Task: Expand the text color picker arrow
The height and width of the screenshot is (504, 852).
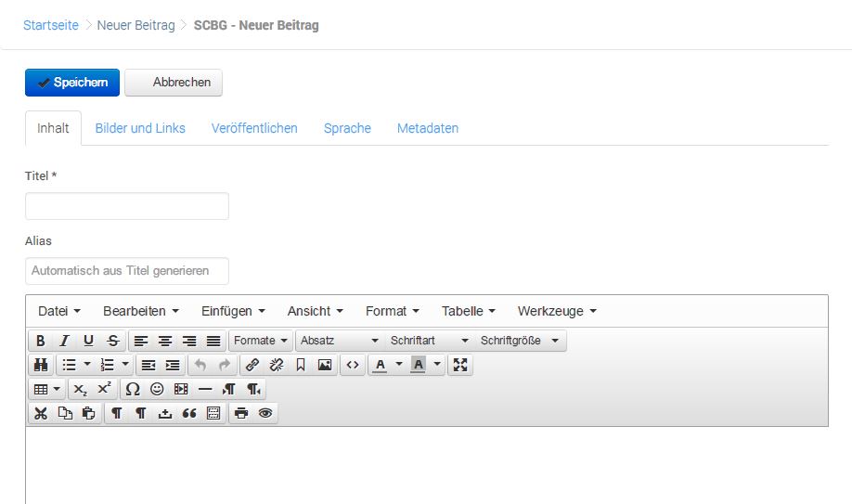Action: coord(399,364)
